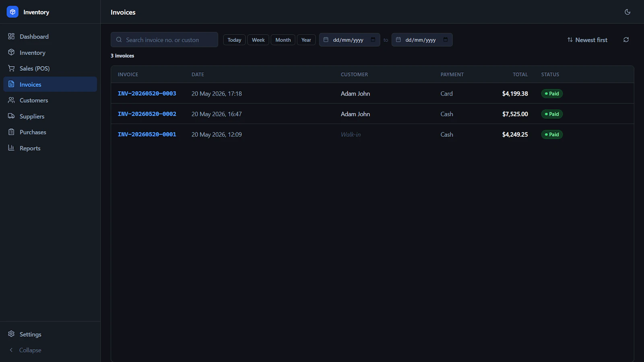Click the Card payment cell
Screen dimensions: 644x362
click(446, 93)
